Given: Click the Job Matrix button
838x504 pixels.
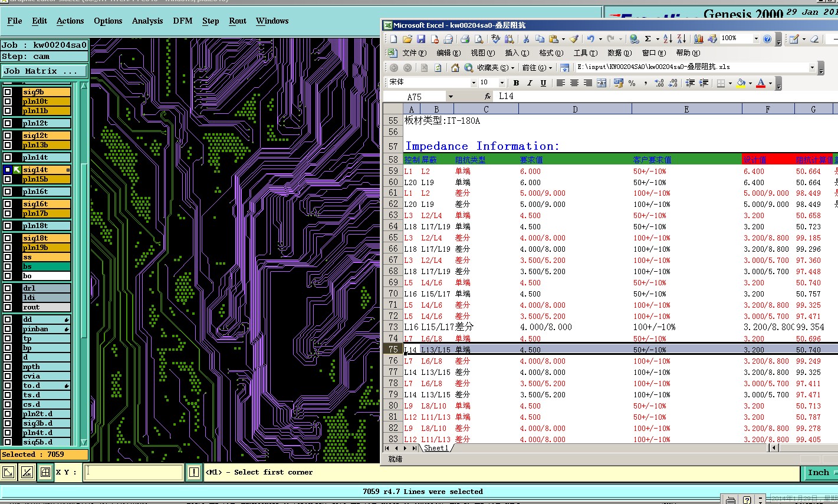Looking at the screenshot, I should tap(44, 71).
